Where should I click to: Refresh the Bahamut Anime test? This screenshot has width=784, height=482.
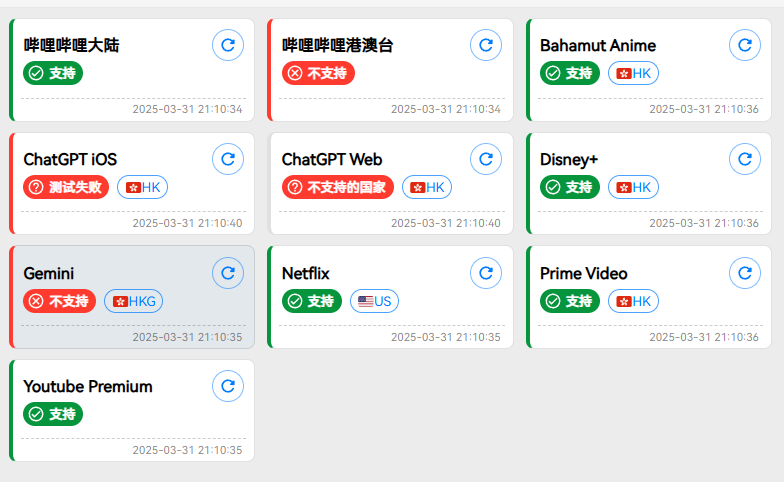coord(745,45)
